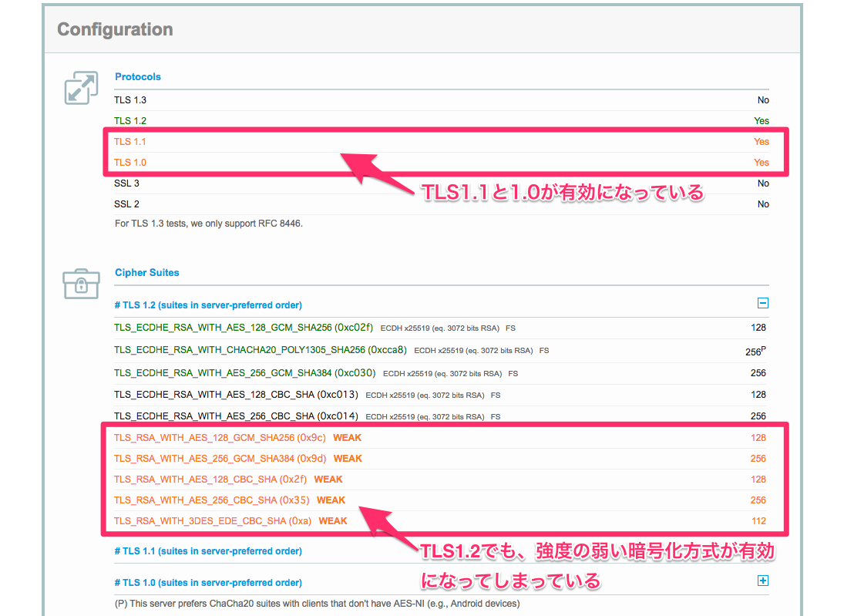Click the SSL 2 protocol row
Screen dimensions: 844x616
(126, 204)
